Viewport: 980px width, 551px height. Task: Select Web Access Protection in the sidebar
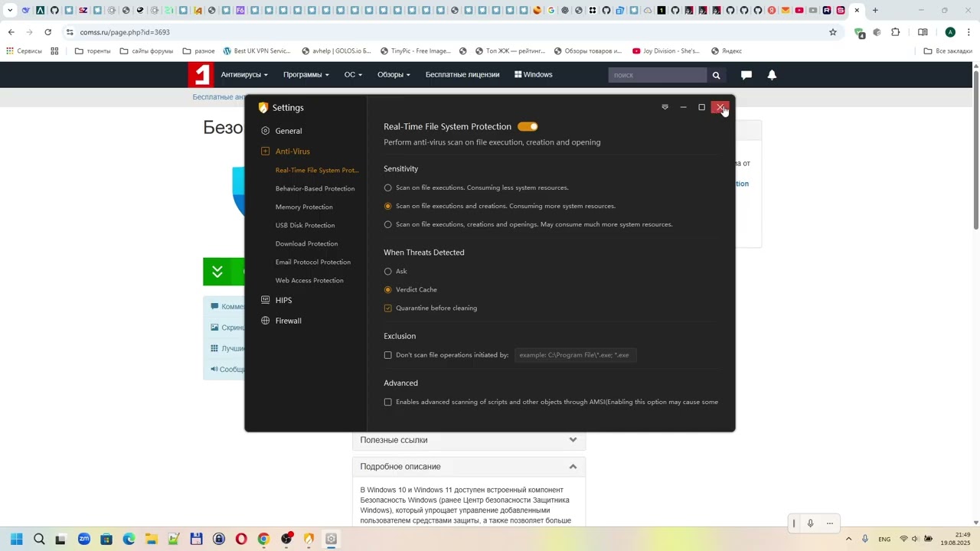[309, 280]
